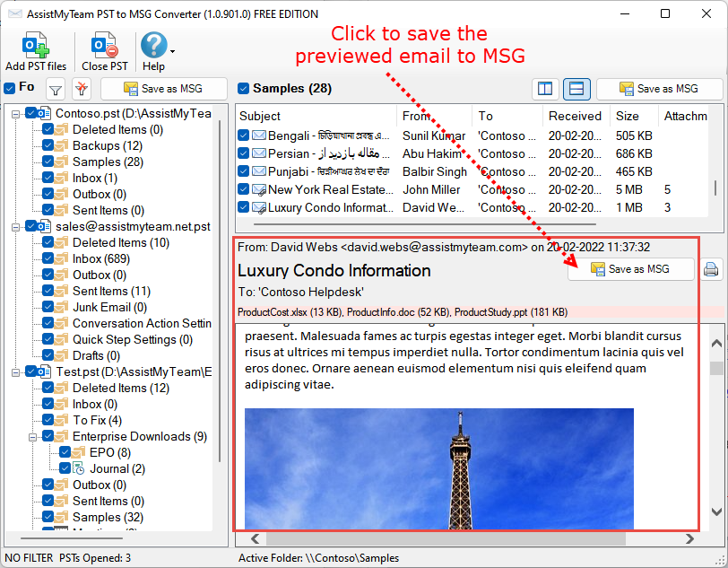The width and height of the screenshot is (728, 568).
Task: Click the folder filter funnel icon
Action: [x=56, y=89]
